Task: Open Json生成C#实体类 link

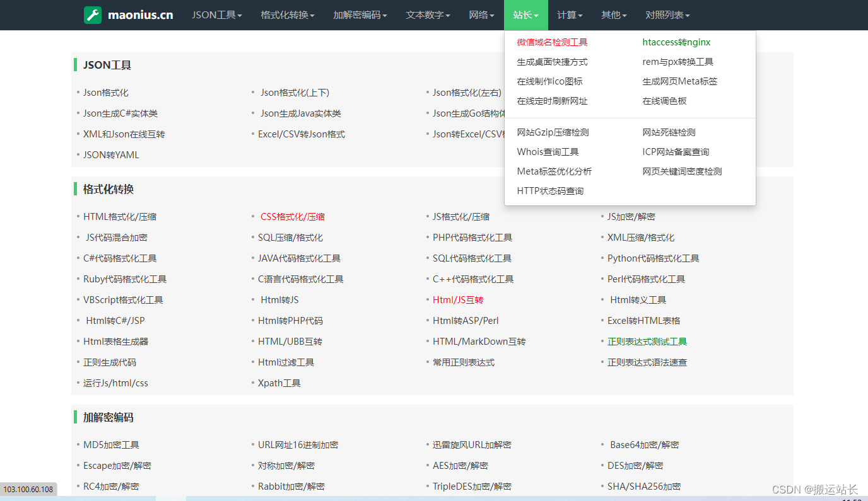Action: pos(120,113)
